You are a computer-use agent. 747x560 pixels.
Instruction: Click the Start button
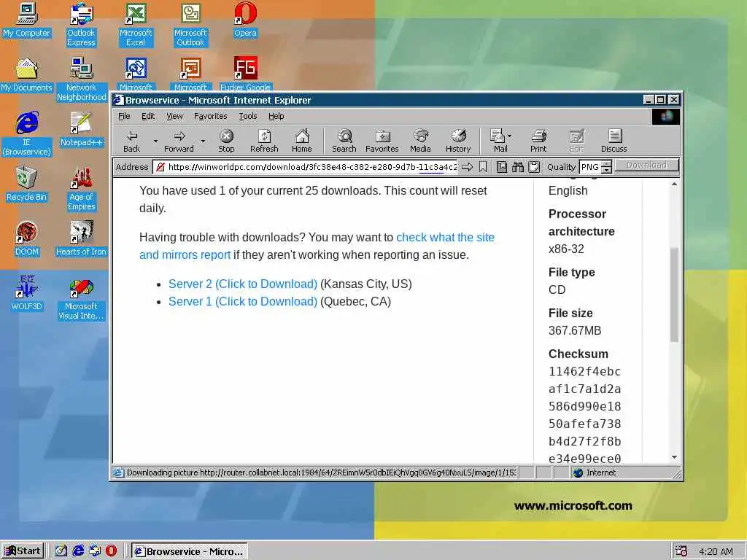tap(23, 551)
